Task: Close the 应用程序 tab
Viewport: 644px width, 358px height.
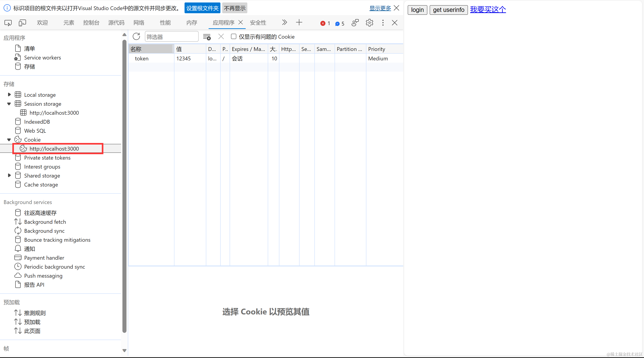Action: [241, 22]
